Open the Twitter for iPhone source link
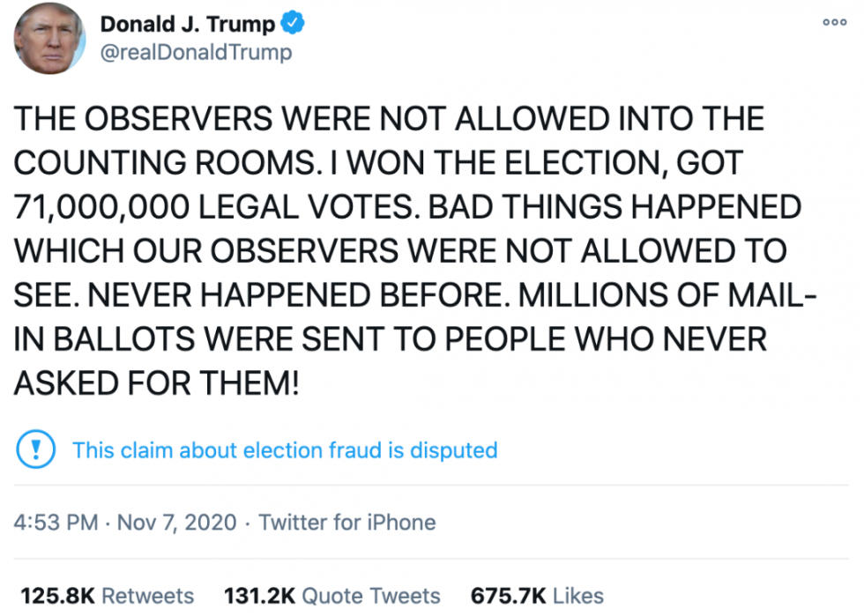The width and height of the screenshot is (864, 616). click(x=347, y=523)
